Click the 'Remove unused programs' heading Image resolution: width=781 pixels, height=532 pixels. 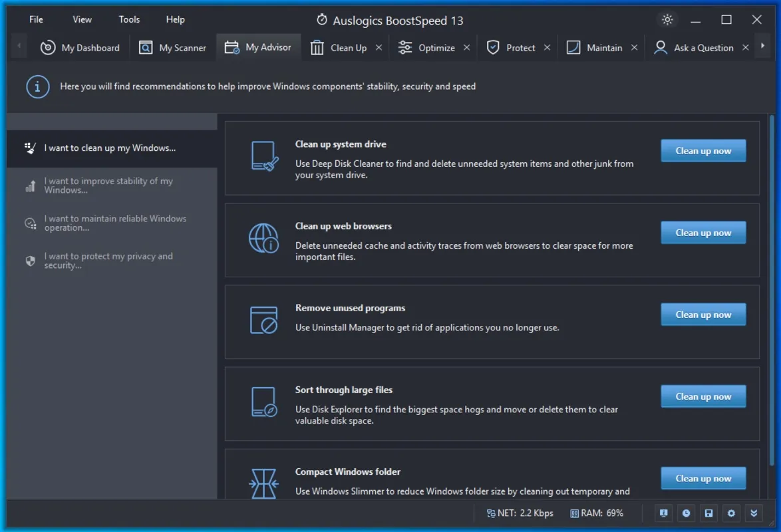point(350,308)
